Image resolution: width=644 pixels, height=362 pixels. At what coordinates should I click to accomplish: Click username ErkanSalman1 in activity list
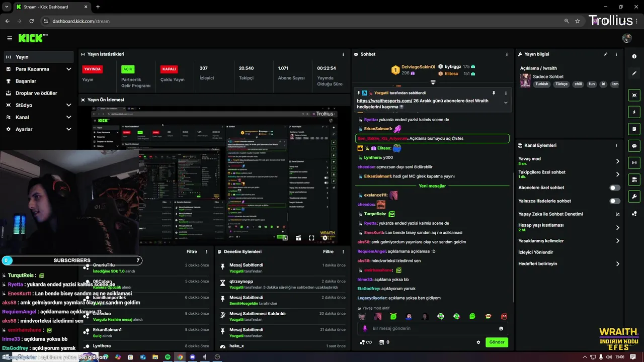coord(107,330)
